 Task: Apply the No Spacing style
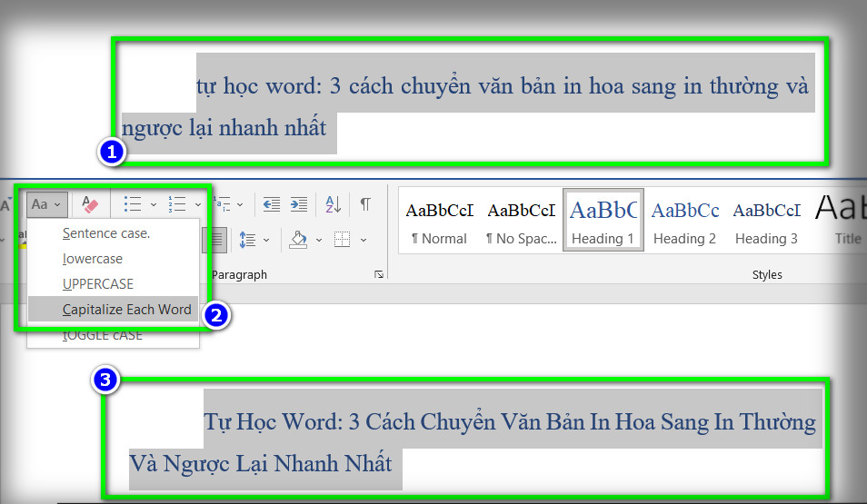[522, 221]
